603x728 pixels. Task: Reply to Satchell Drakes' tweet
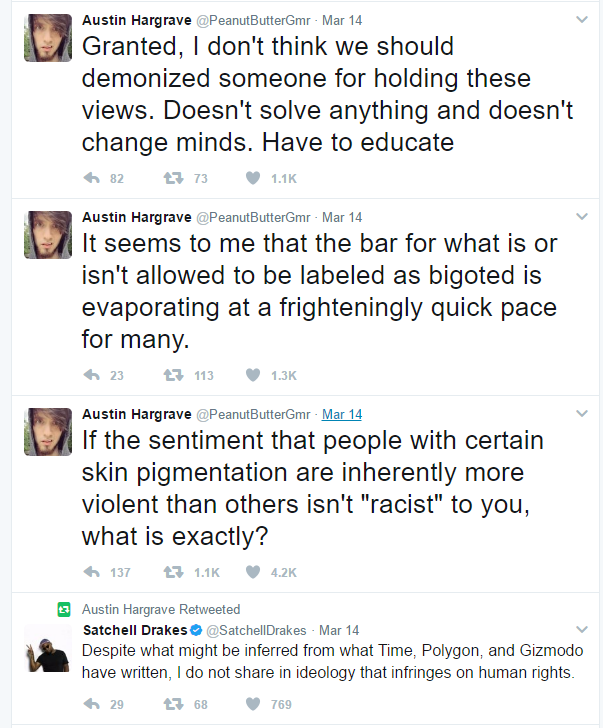point(92,704)
